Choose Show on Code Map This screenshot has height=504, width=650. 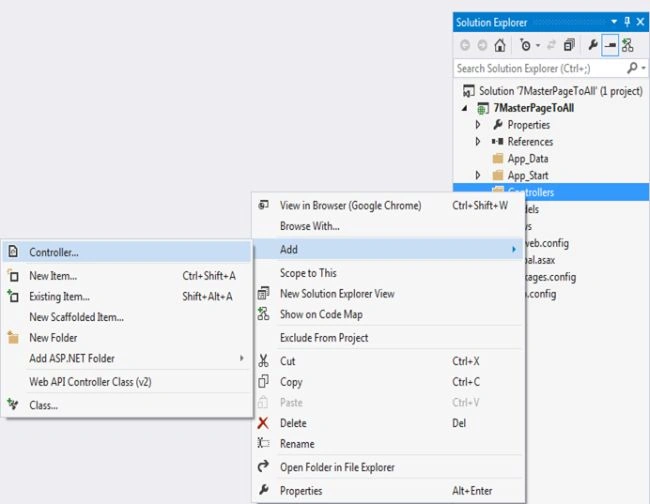click(x=388, y=315)
